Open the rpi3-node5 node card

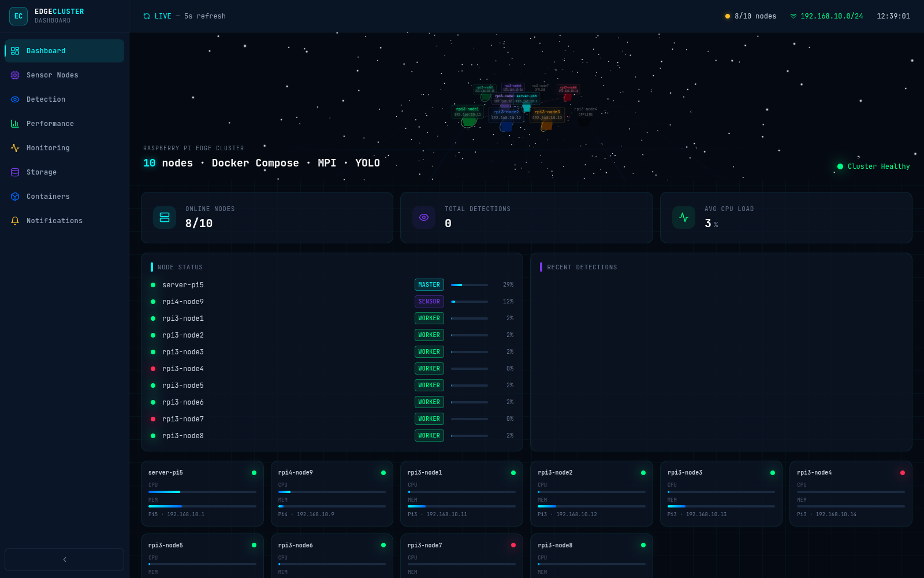[202, 555]
